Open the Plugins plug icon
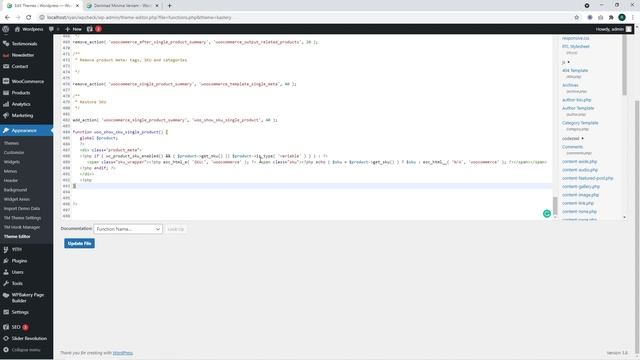The image size is (640, 360). click(6, 260)
